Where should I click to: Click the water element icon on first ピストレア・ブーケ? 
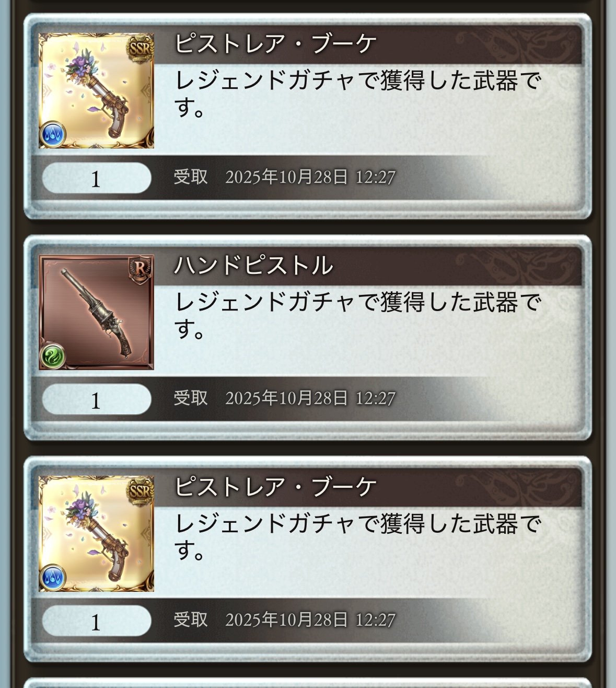pyautogui.click(x=53, y=134)
